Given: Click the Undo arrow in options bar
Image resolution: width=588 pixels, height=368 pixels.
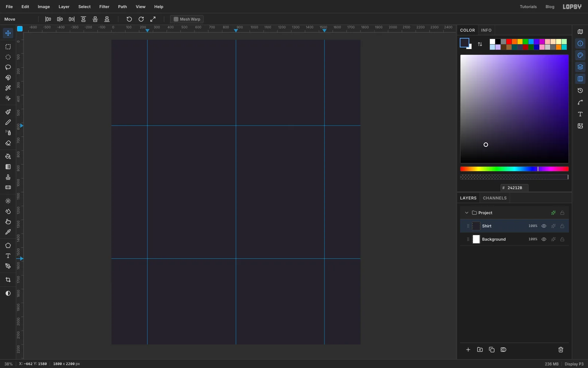Looking at the screenshot, I should [129, 19].
